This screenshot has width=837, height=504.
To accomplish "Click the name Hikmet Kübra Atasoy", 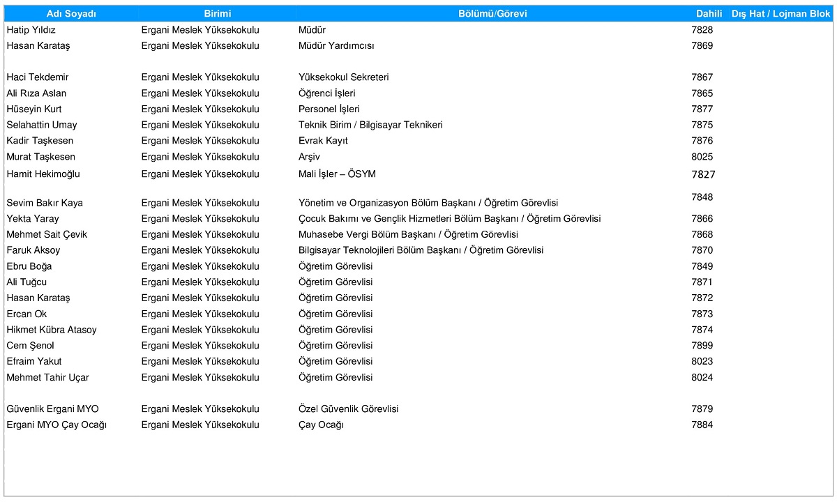I will (x=52, y=330).
